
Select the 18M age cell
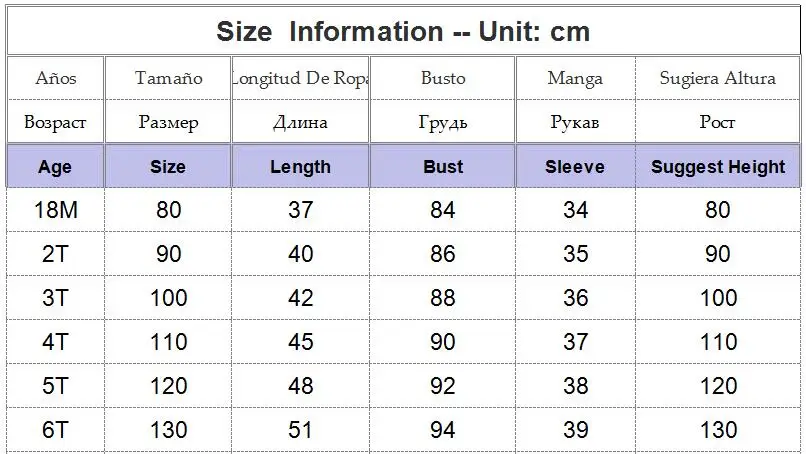point(55,210)
